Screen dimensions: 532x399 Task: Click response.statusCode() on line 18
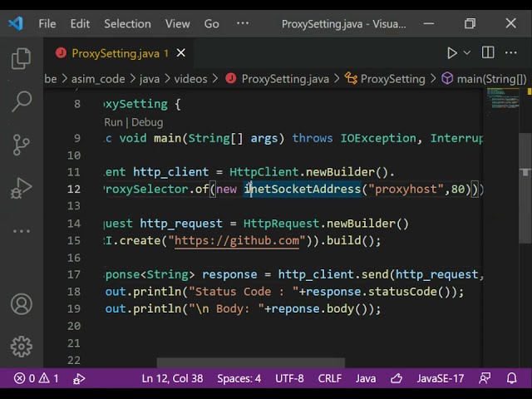tap(381, 292)
